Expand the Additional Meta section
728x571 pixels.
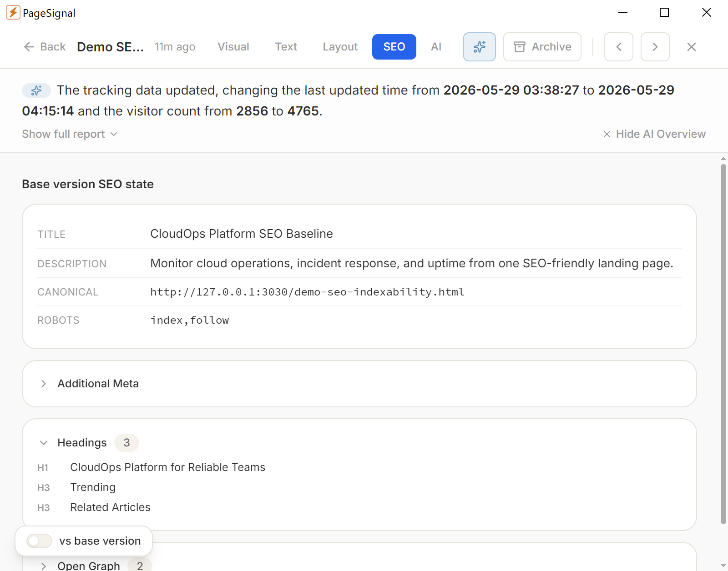coord(359,384)
